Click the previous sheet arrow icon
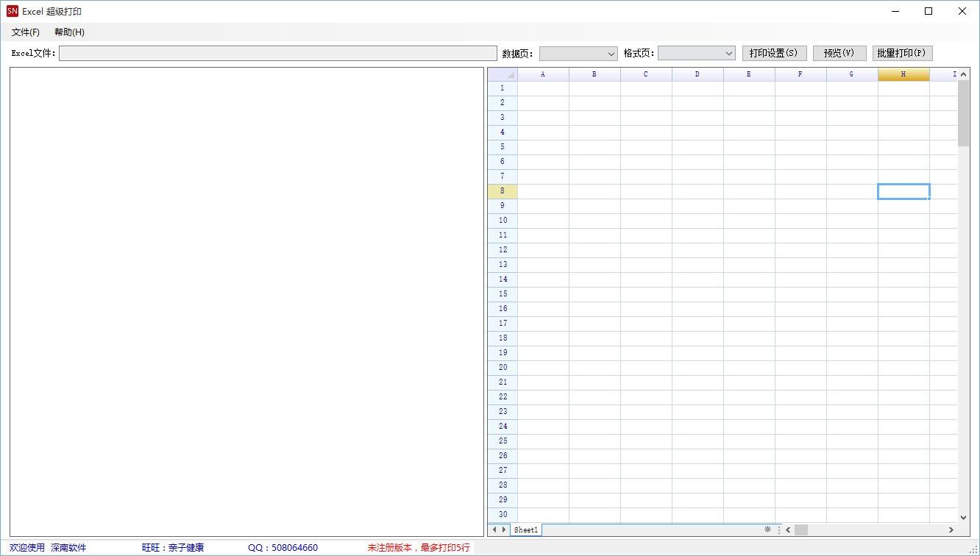This screenshot has width=980, height=556. pyautogui.click(x=494, y=530)
